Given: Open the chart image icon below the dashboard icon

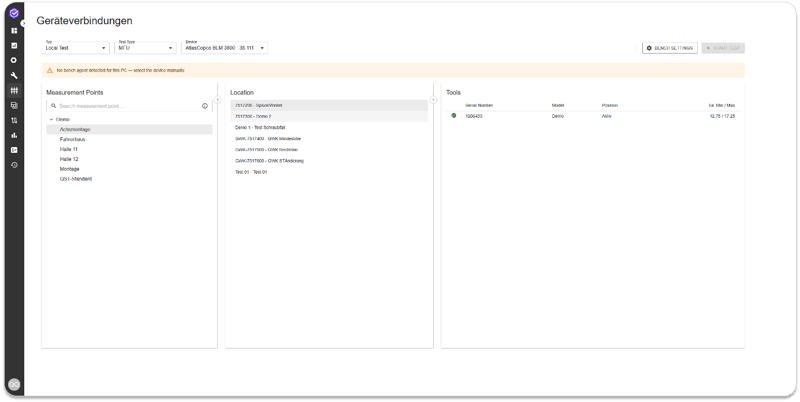Looking at the screenshot, I should click(14, 45).
